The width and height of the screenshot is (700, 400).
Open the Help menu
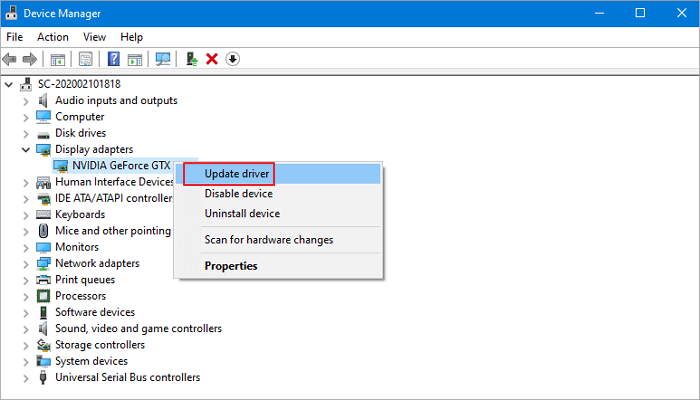point(131,37)
